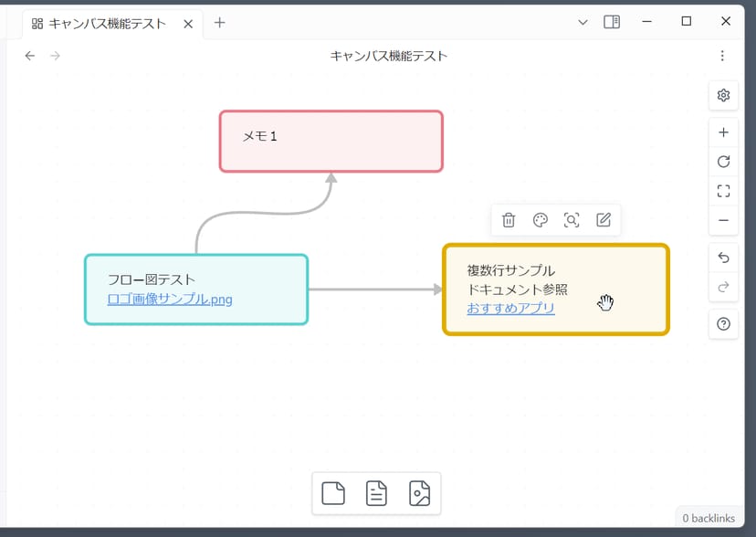Zoom to fit the canvas
This screenshot has width=756, height=537.
723,191
